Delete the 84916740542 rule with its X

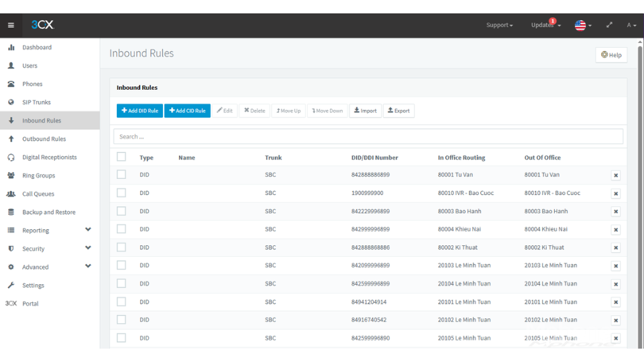coord(616,320)
